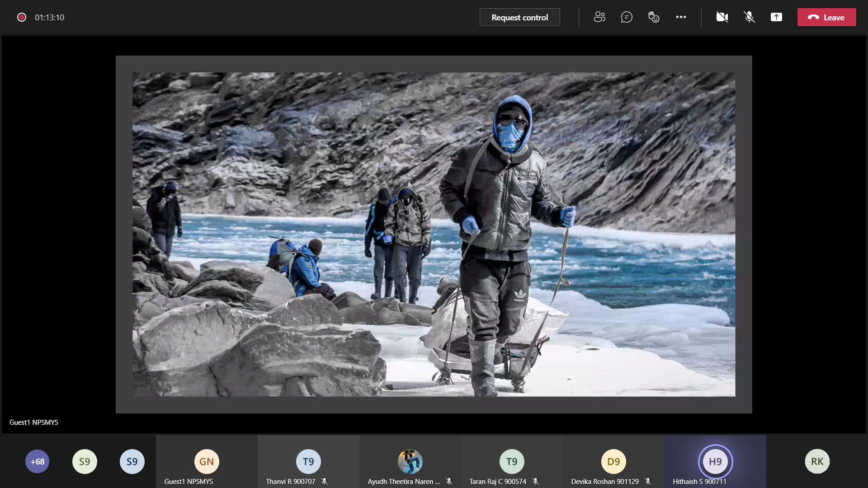Viewport: 868px width, 488px height.
Task: Click the share content icon
Action: [x=776, y=17]
